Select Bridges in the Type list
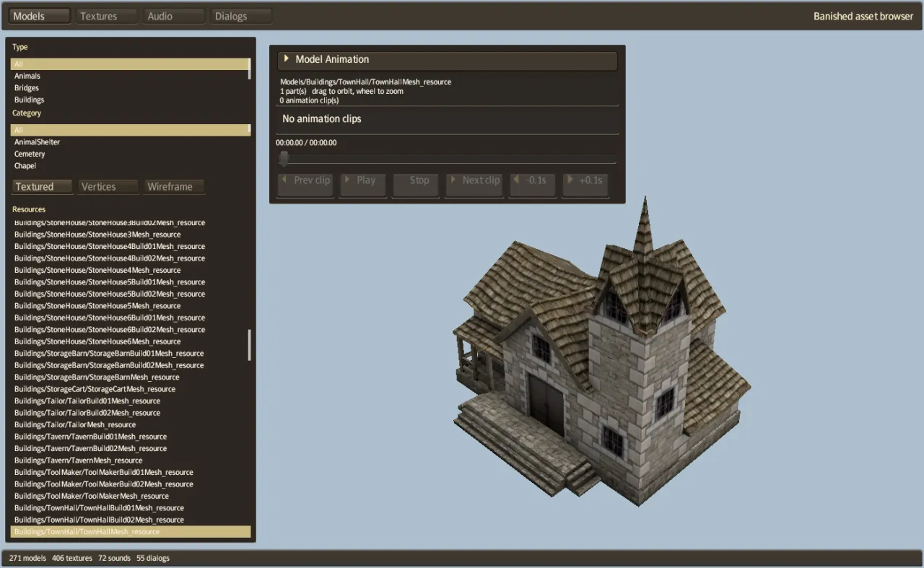The height and width of the screenshot is (568, 924). point(130,88)
